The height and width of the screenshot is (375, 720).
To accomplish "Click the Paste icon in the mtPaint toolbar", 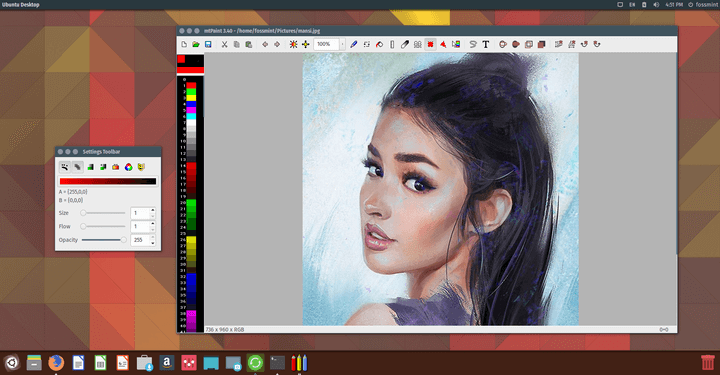I will click(x=248, y=45).
